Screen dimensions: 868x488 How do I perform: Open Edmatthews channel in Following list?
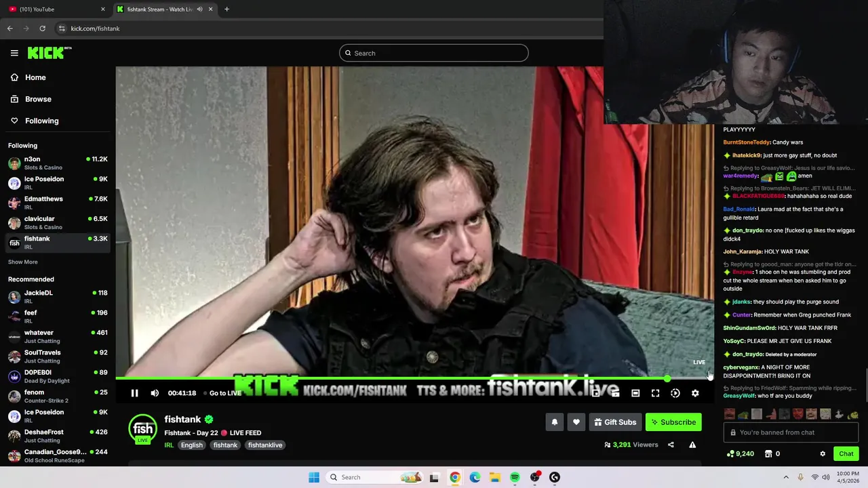coord(58,203)
